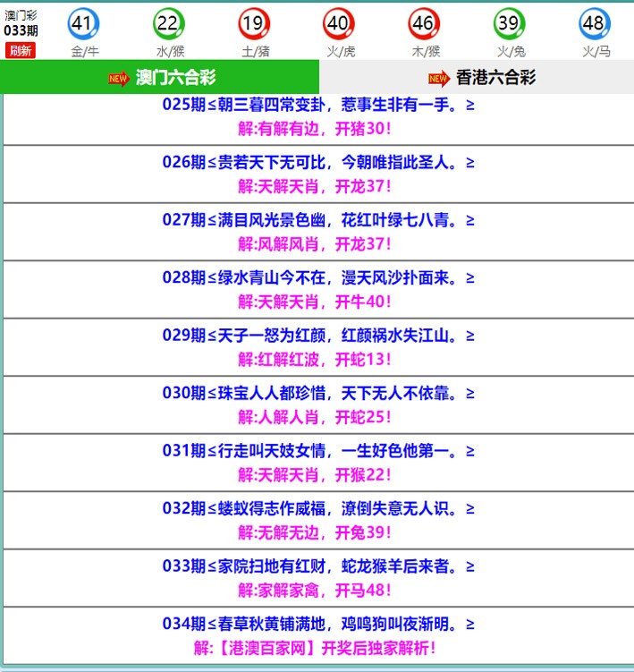
Task: Open the 034期 poem line entry
Action: point(317,624)
